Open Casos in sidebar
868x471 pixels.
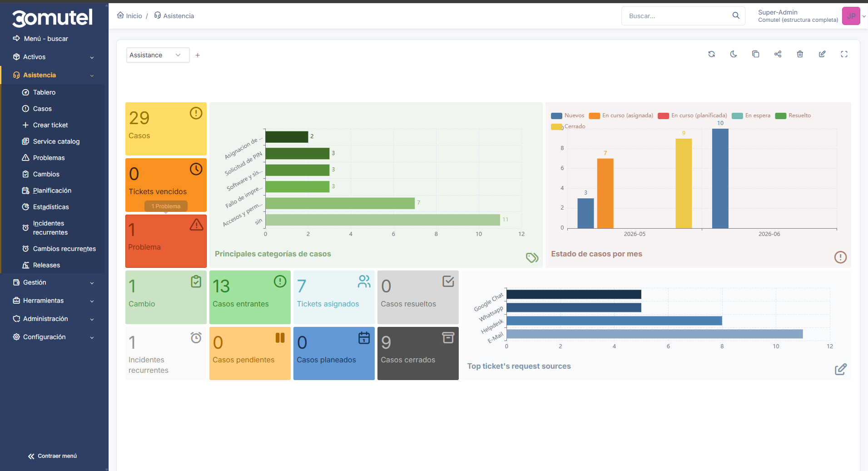tap(42, 109)
